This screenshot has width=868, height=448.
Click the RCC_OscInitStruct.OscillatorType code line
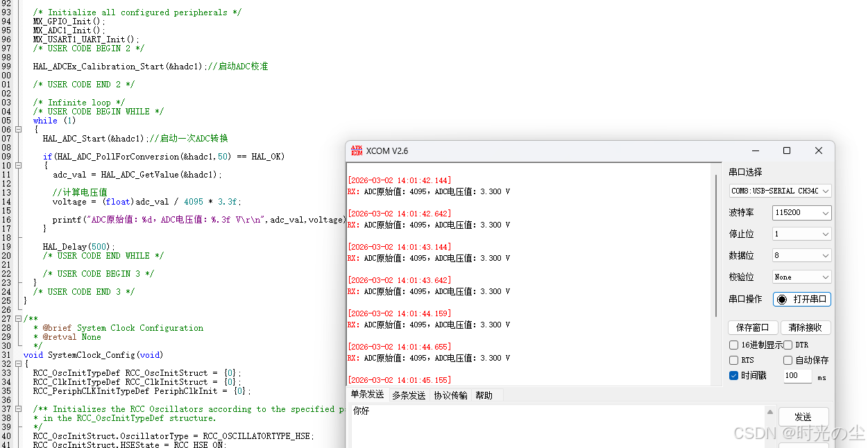point(173,436)
